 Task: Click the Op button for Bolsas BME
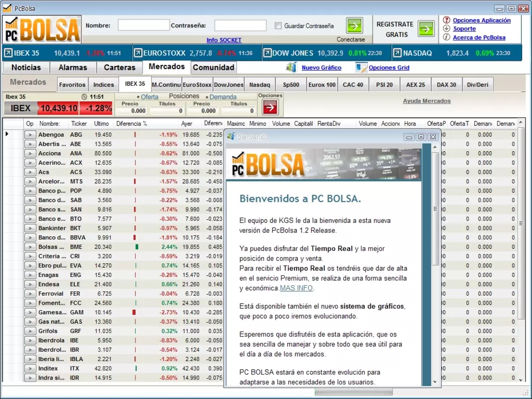click(x=30, y=247)
